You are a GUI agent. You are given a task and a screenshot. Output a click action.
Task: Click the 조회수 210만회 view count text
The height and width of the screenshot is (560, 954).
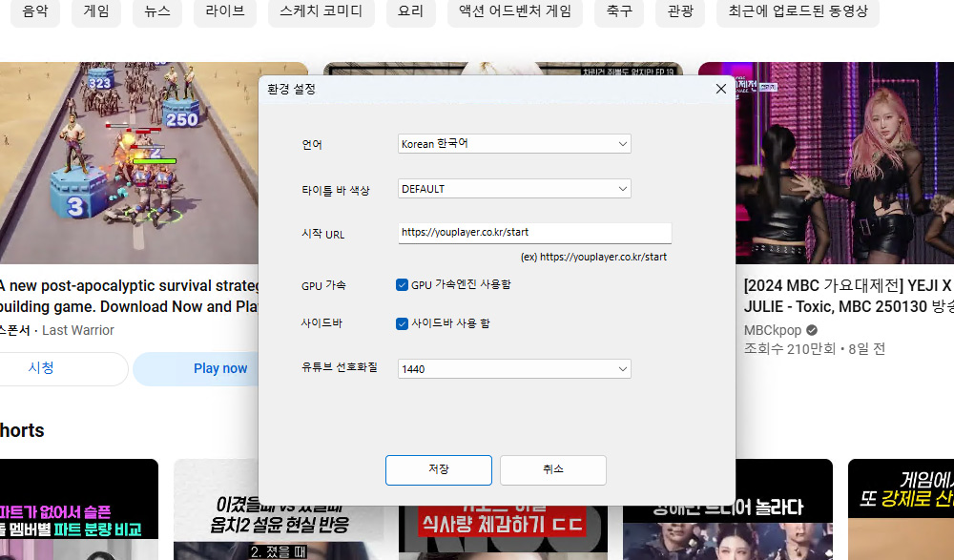point(790,349)
